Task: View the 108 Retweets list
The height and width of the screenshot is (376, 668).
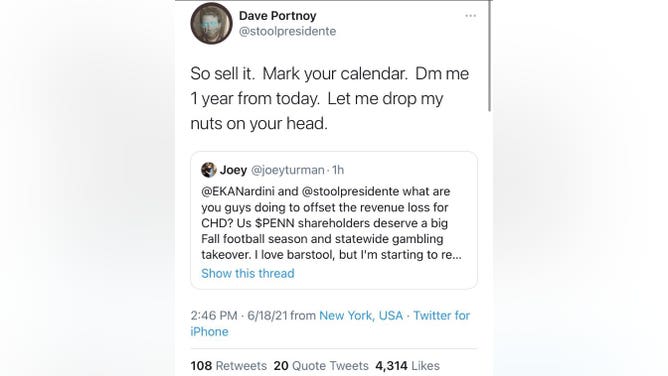Action: 228,366
